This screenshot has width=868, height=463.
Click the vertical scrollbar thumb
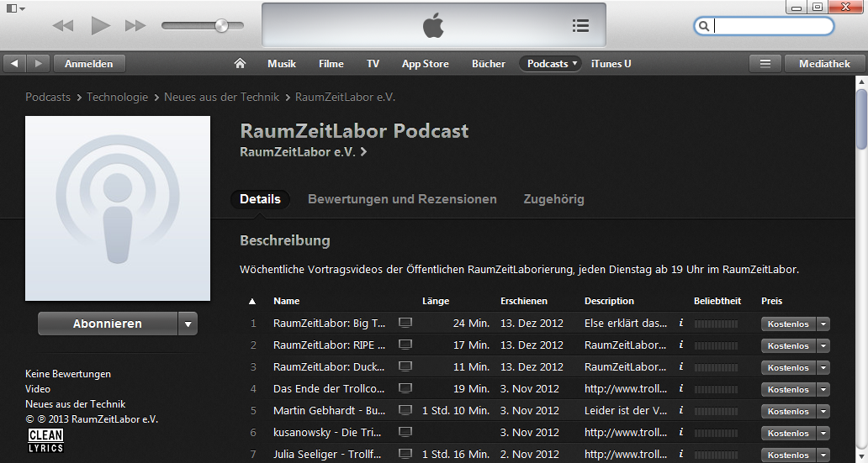pyautogui.click(x=861, y=119)
